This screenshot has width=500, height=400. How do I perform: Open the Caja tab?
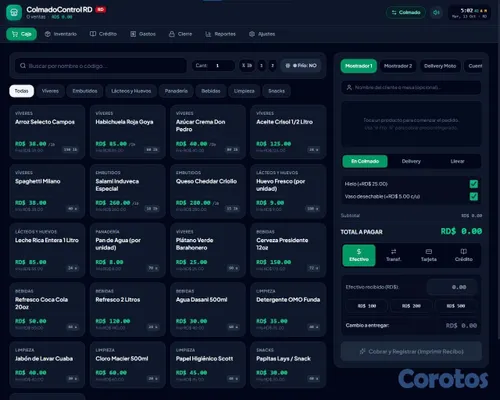point(21,34)
